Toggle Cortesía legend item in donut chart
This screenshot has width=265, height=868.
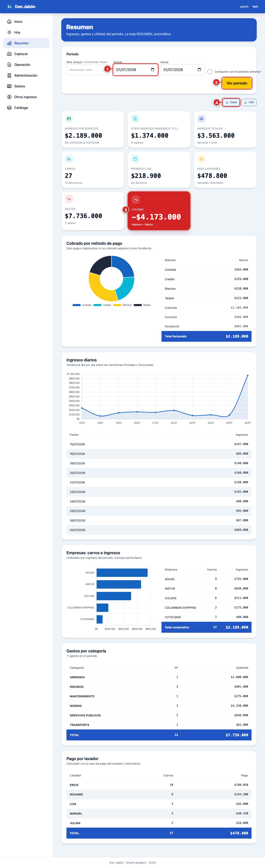82,305
